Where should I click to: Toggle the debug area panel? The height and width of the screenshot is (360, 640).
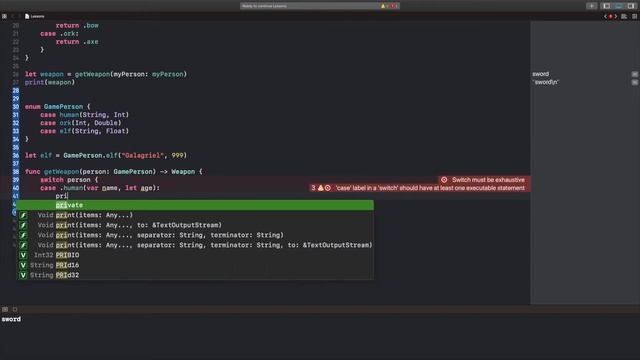click(x=619, y=6)
